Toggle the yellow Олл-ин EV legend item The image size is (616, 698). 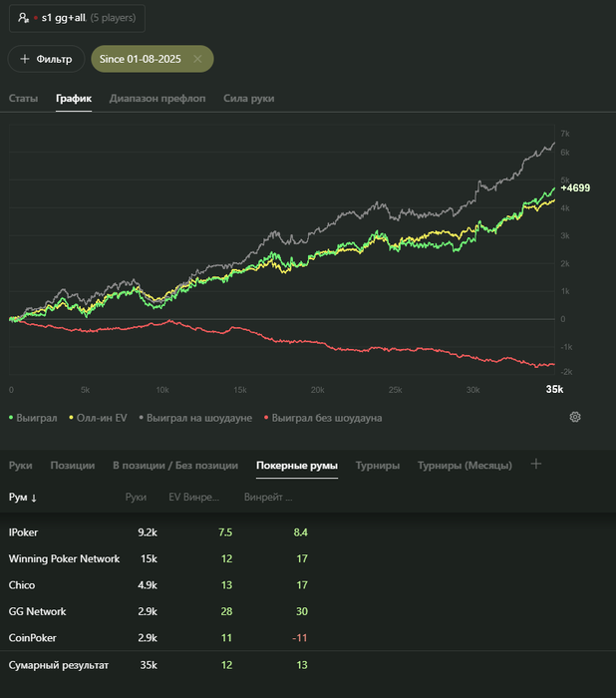coord(98,418)
